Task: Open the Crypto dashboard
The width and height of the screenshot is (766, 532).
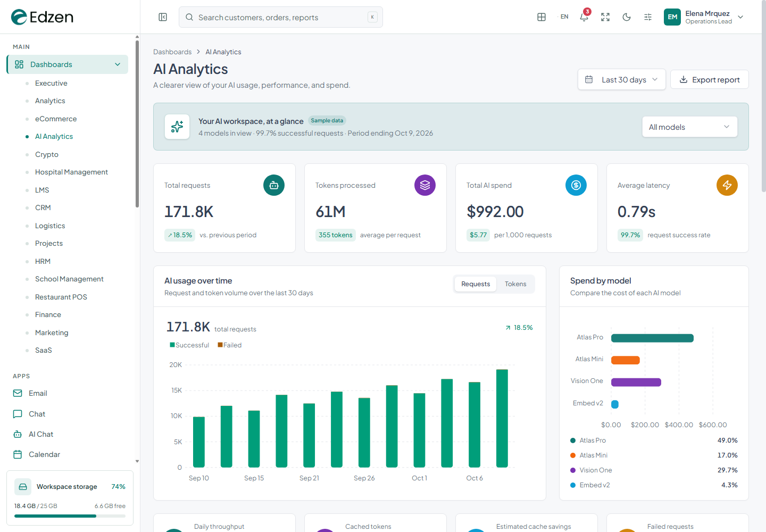Action: 47,154
